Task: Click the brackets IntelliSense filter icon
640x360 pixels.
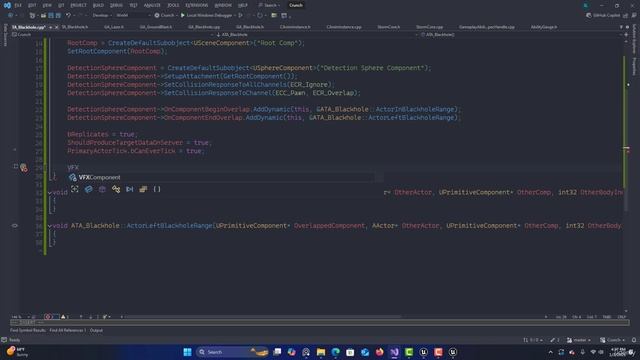Action: (x=157, y=189)
